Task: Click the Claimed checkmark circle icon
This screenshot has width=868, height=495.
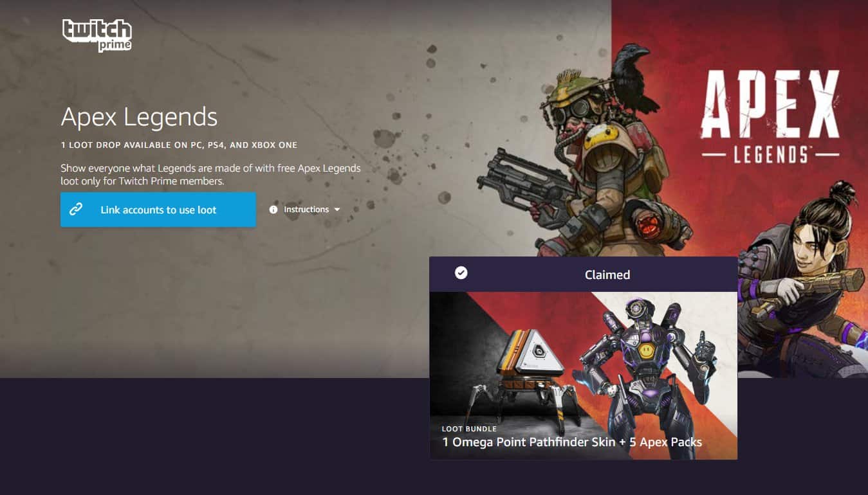Action: (461, 273)
